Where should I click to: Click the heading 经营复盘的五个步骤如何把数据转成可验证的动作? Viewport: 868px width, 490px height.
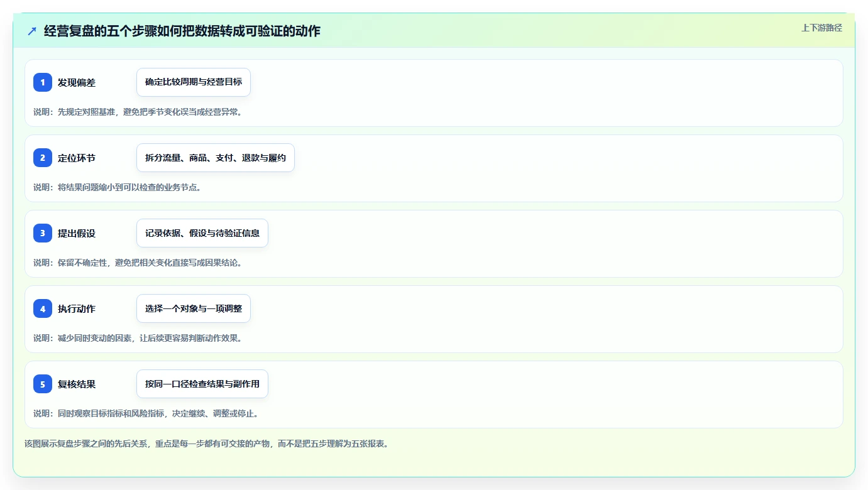182,31
